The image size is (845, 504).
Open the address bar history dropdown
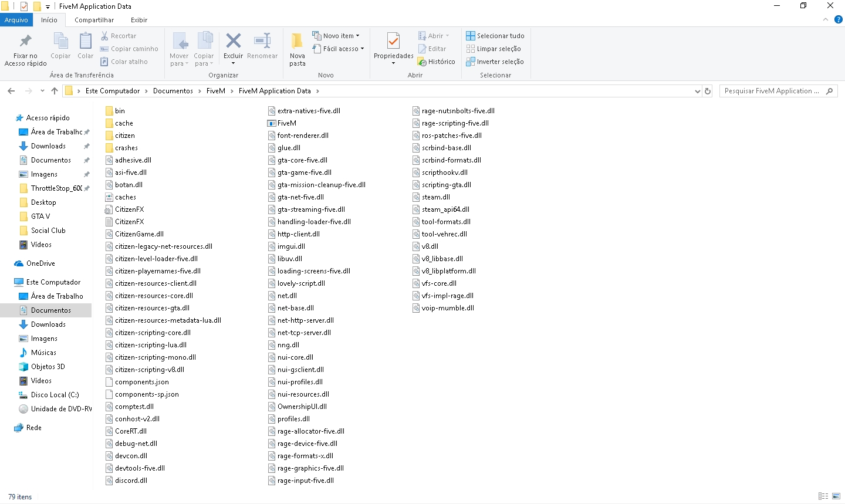pyautogui.click(x=697, y=91)
